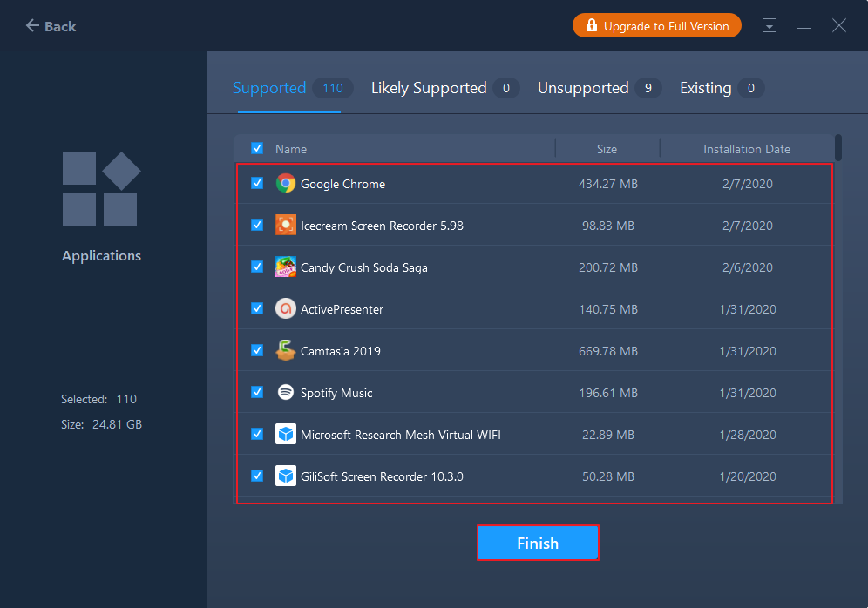The image size is (868, 608).
Task: Sort by the Size column header
Action: pyautogui.click(x=607, y=149)
